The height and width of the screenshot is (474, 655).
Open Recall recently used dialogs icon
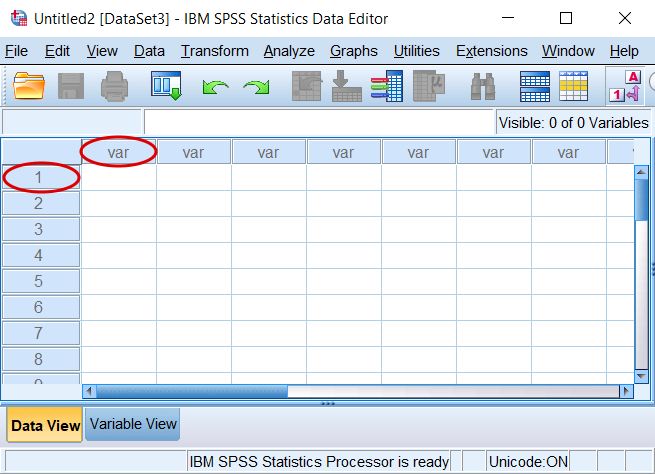click(166, 86)
